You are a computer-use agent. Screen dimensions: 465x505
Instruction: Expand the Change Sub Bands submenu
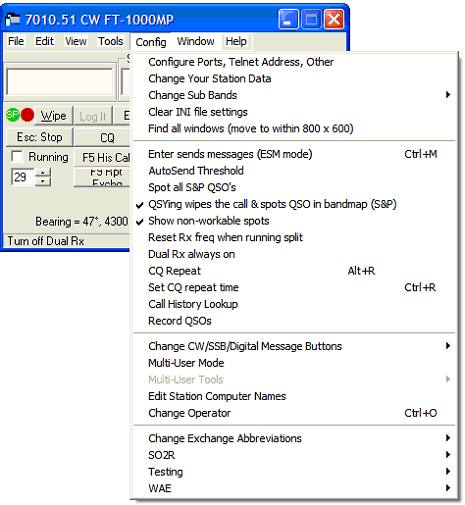294,95
